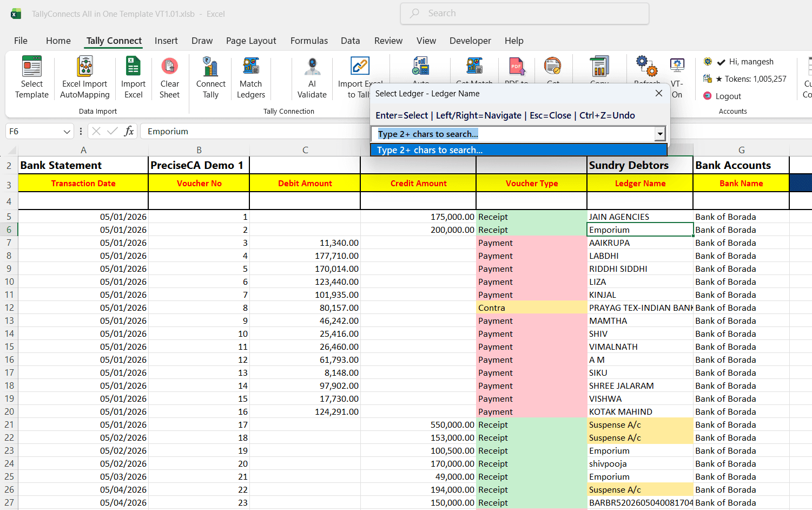This screenshot has height=510, width=812.
Task: Click the PDF conversion ribbon icon
Action: tap(517, 67)
